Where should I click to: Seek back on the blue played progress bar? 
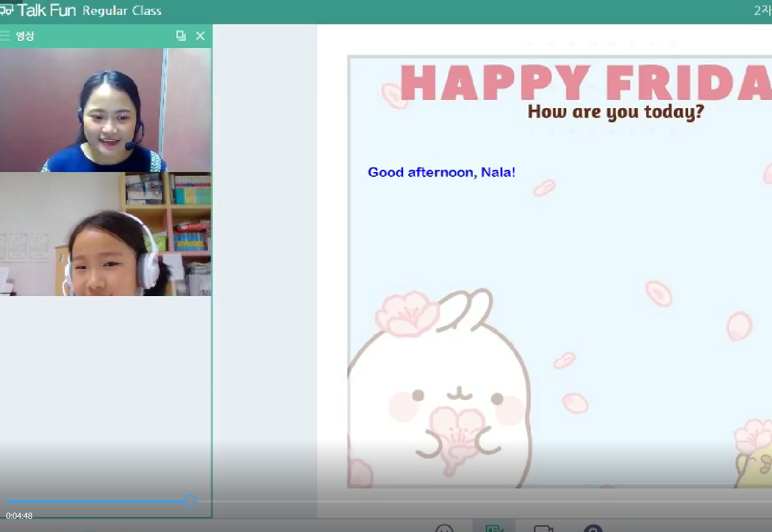point(94,501)
